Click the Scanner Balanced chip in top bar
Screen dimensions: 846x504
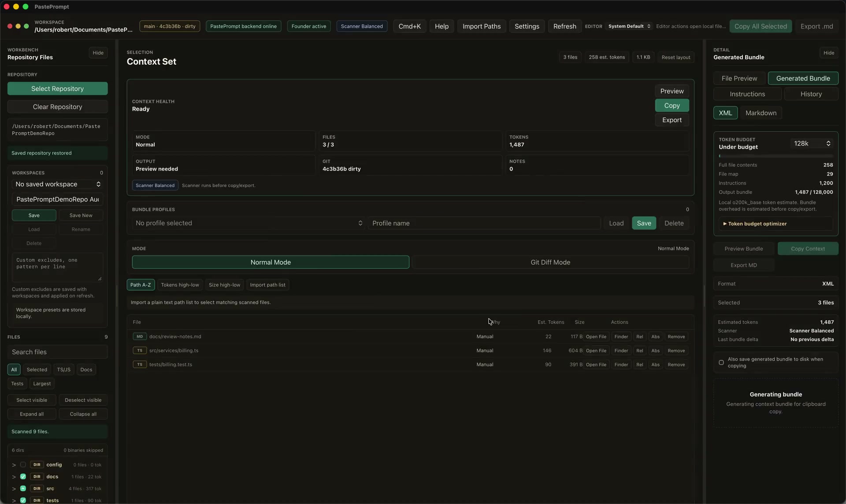(x=362, y=26)
